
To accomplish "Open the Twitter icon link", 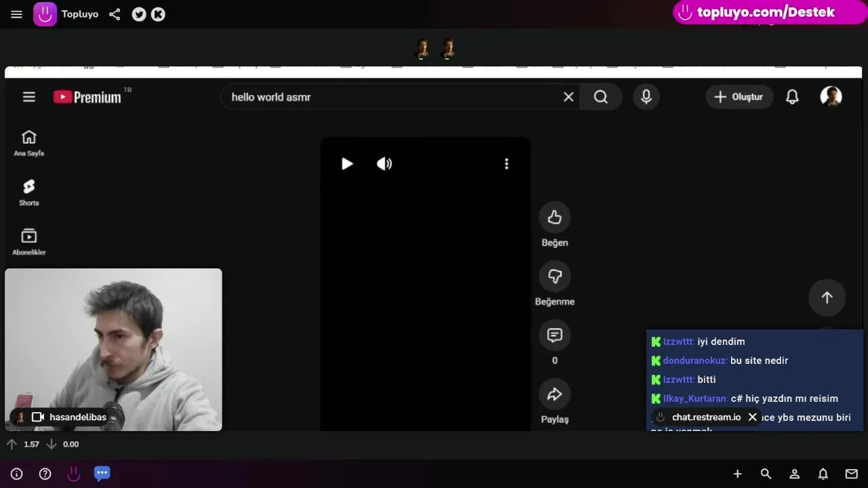I will 139,14.
